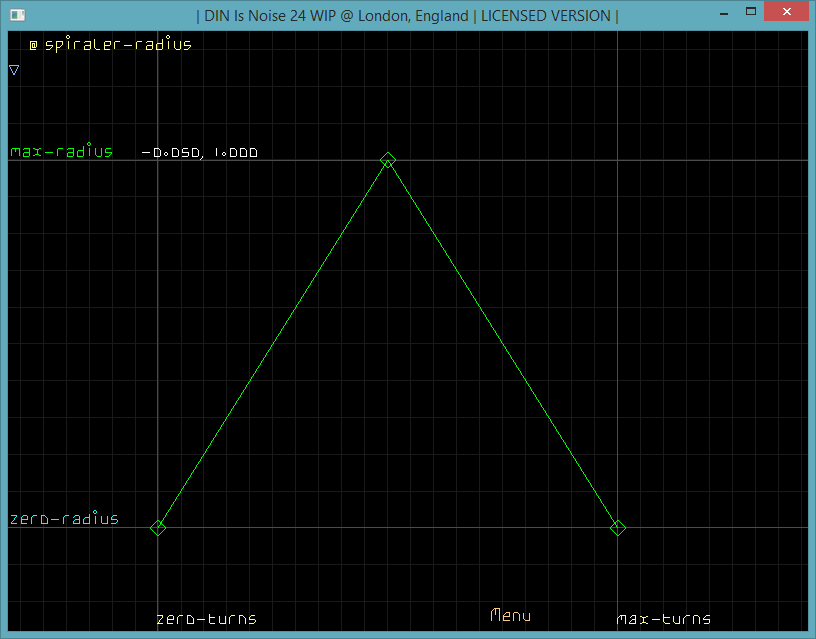Click the @ symbol before spiraler-radius
The image size is (816, 639).
point(33,45)
